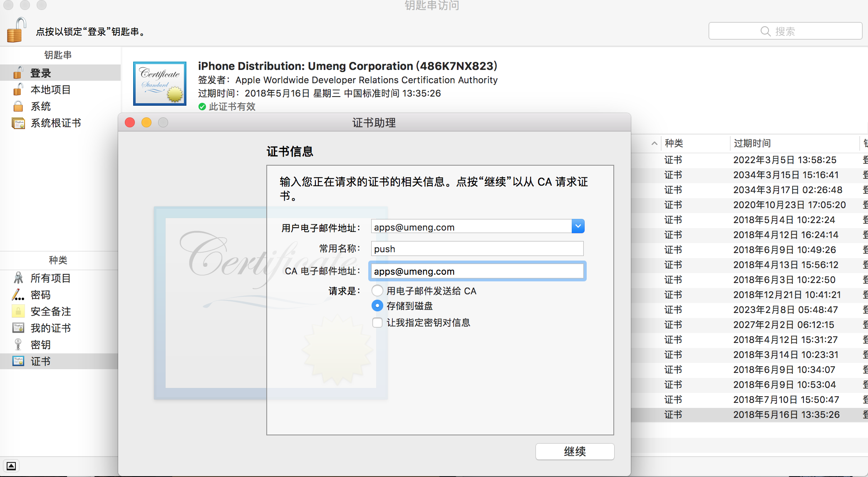Select 本地项目 in keychain list
The image size is (868, 477).
tap(50, 89)
